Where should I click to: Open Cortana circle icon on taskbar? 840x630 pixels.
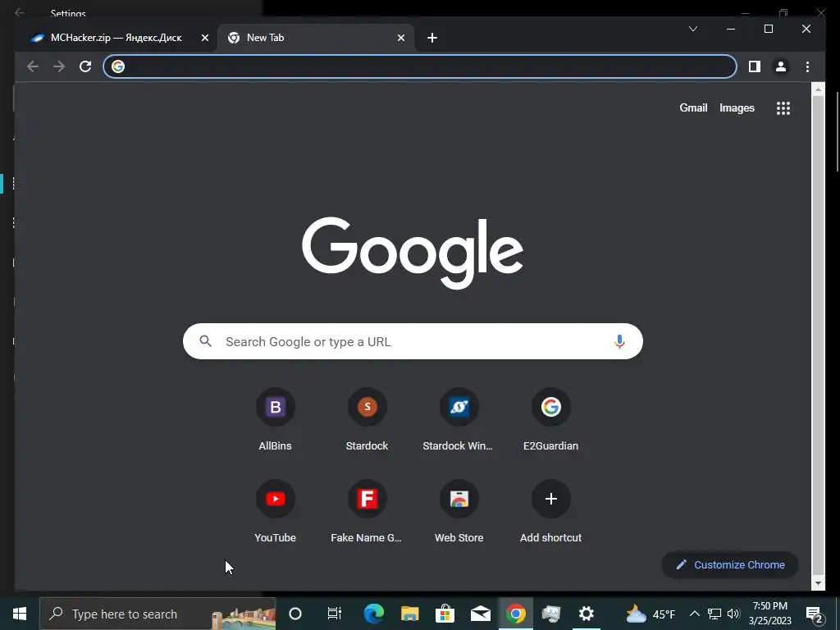pos(295,614)
